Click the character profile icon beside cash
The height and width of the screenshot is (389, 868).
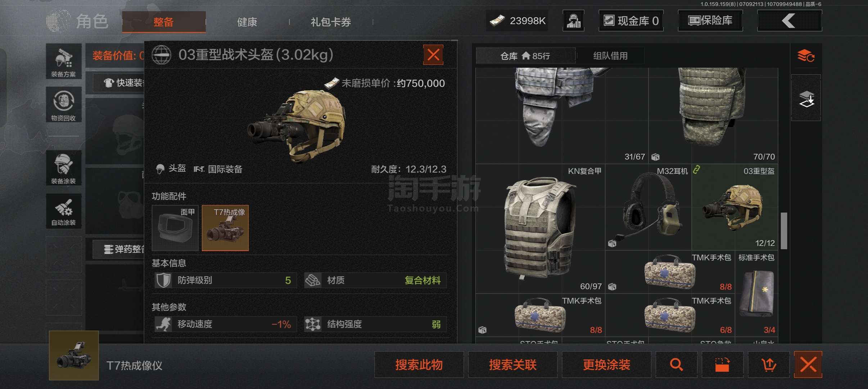573,21
